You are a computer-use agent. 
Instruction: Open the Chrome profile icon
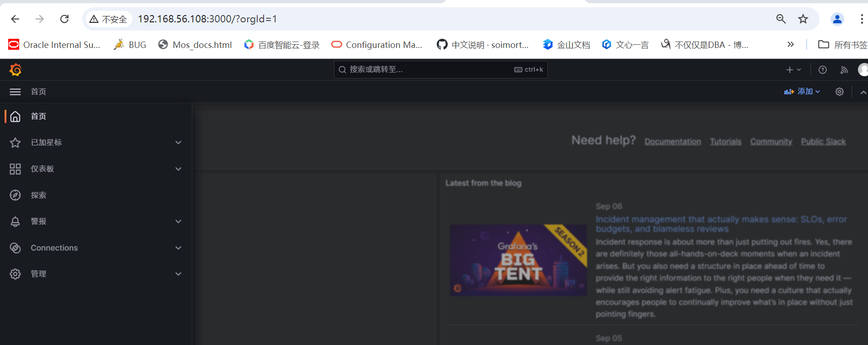(x=837, y=19)
